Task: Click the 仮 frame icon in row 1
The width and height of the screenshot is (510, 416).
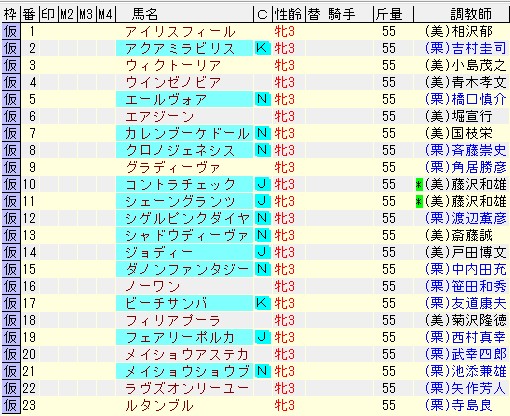Action: click(11, 32)
